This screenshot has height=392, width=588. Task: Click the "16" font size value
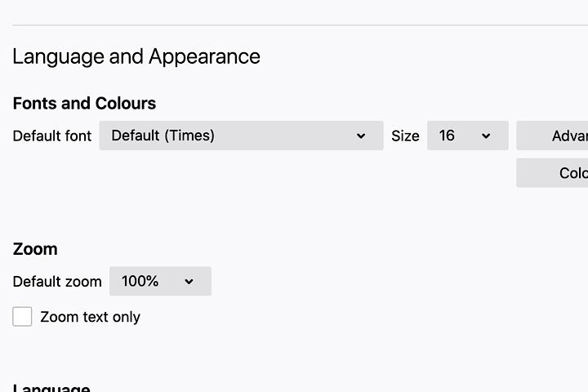coord(447,136)
